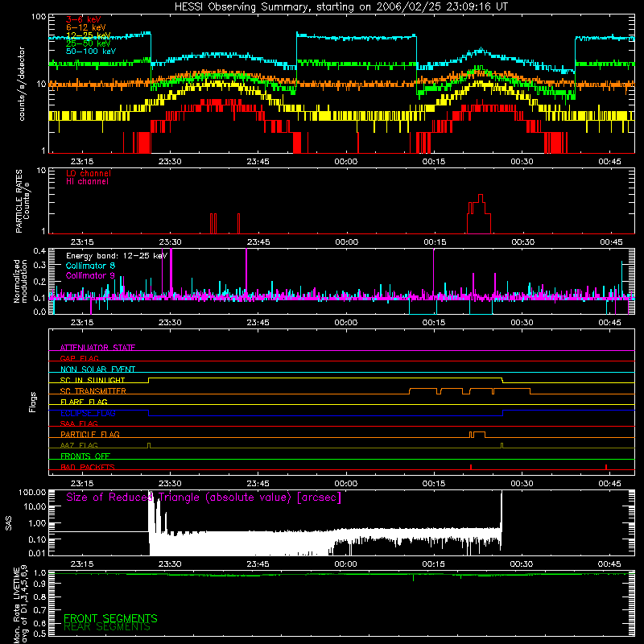Screen dimensions: 644x644
Task: Select the FRONT SEGMENTS legend label
Action: click(110, 618)
